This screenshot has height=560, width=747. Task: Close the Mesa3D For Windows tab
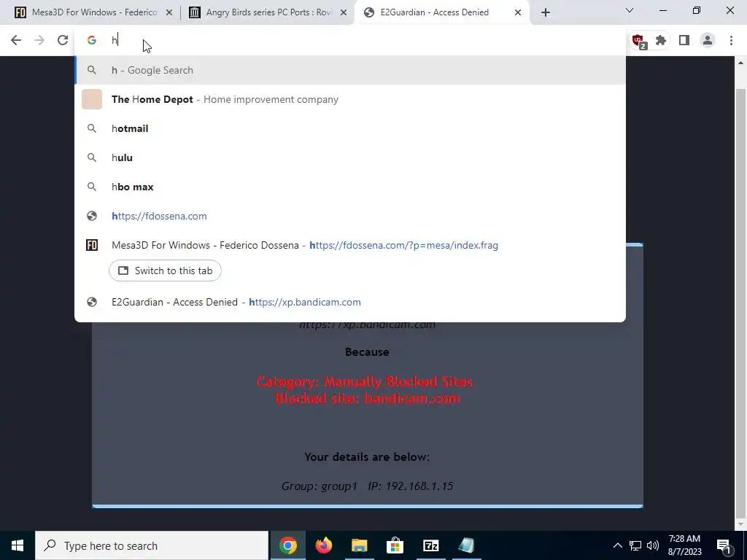coord(169,12)
